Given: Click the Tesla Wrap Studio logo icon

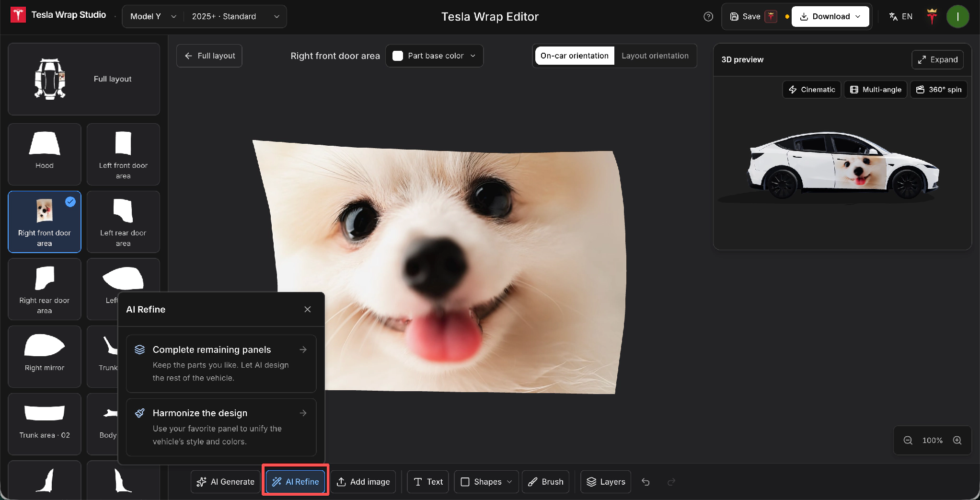Looking at the screenshot, I should (x=18, y=15).
